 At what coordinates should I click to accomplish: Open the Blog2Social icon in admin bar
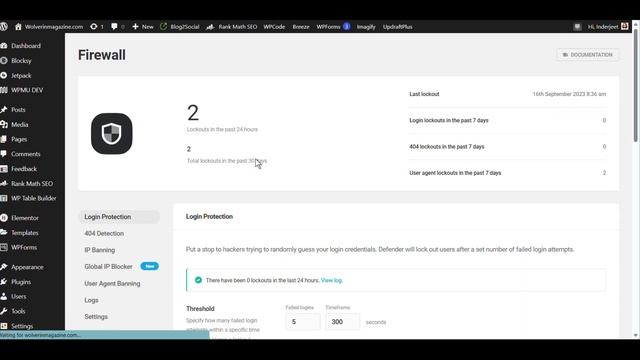tap(163, 27)
